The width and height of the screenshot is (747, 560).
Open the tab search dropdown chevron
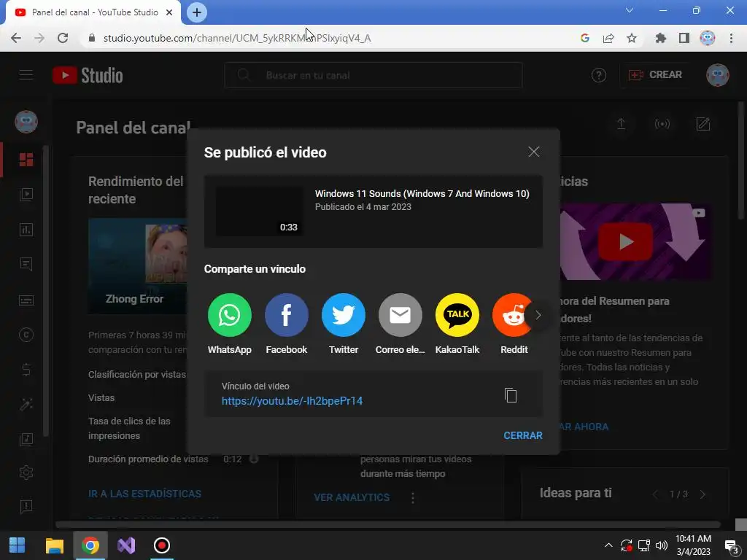(630, 10)
